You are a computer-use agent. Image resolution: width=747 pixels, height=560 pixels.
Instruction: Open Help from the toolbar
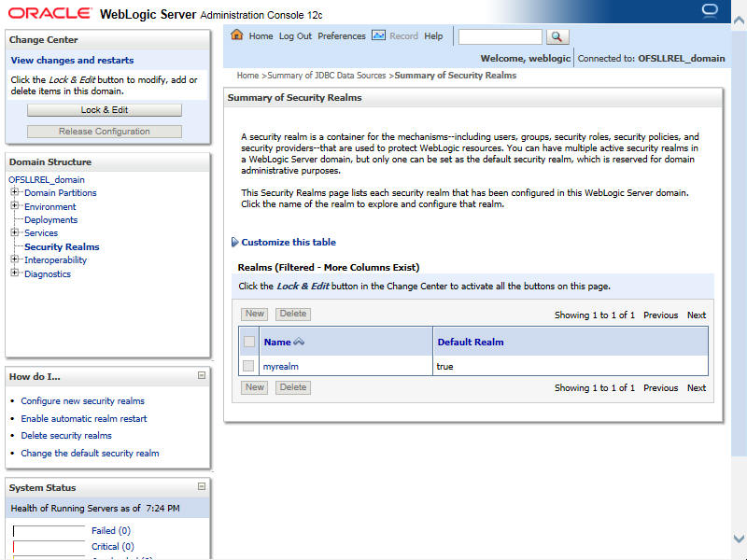pyautogui.click(x=433, y=36)
